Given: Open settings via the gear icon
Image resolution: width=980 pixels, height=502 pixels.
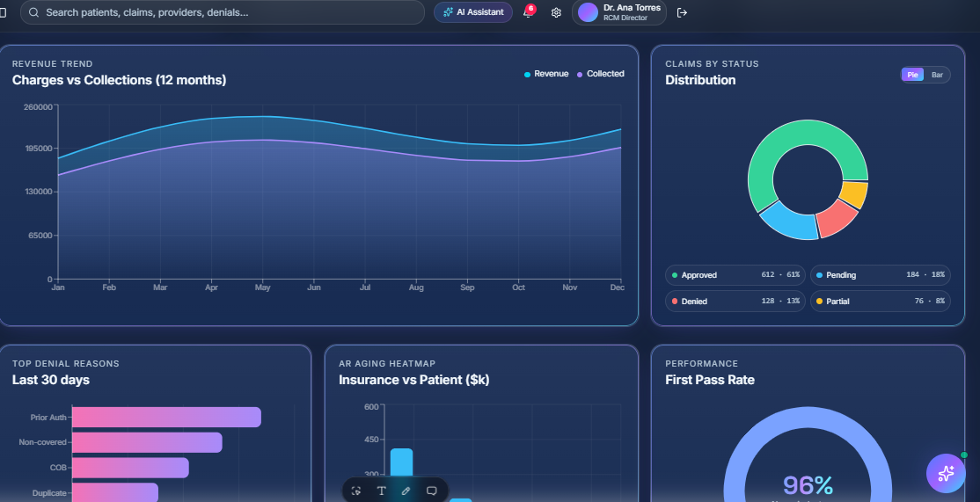Looking at the screenshot, I should pyautogui.click(x=556, y=12).
